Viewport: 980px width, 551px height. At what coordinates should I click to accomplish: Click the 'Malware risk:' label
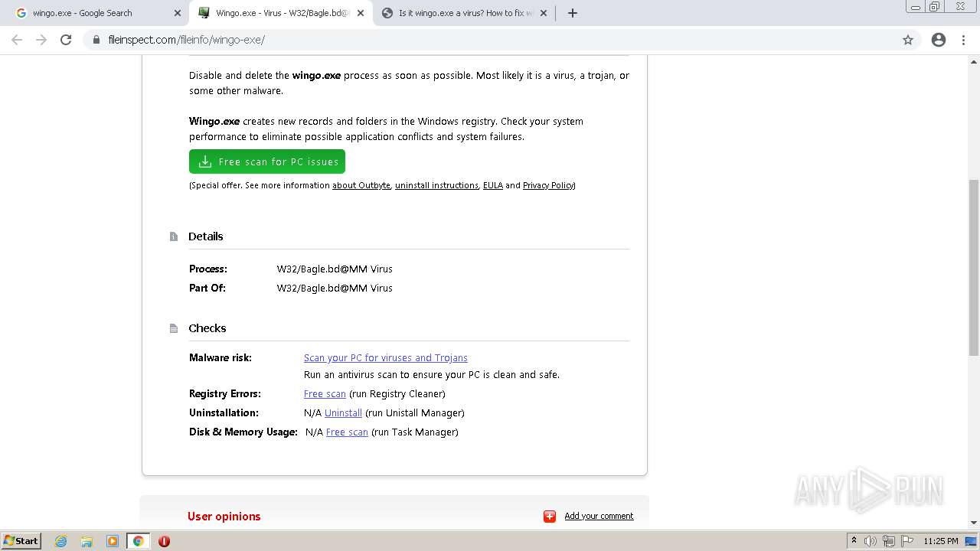click(x=220, y=357)
